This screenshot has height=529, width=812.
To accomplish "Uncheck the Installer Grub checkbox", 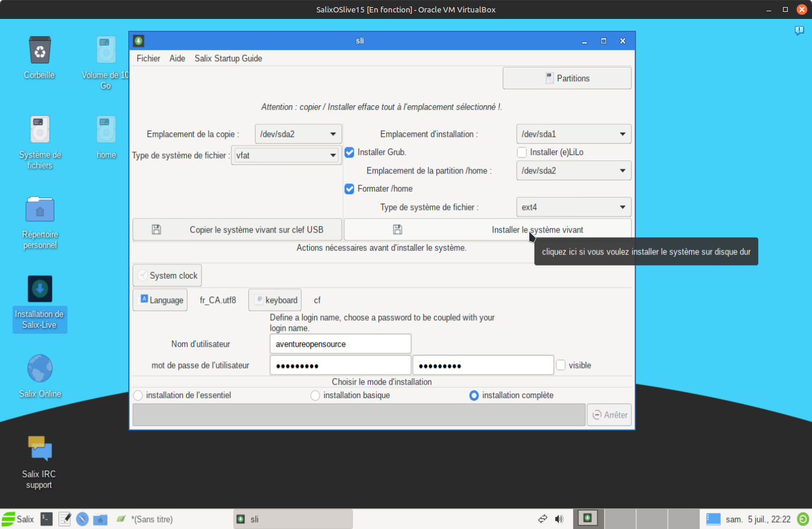I will point(350,152).
